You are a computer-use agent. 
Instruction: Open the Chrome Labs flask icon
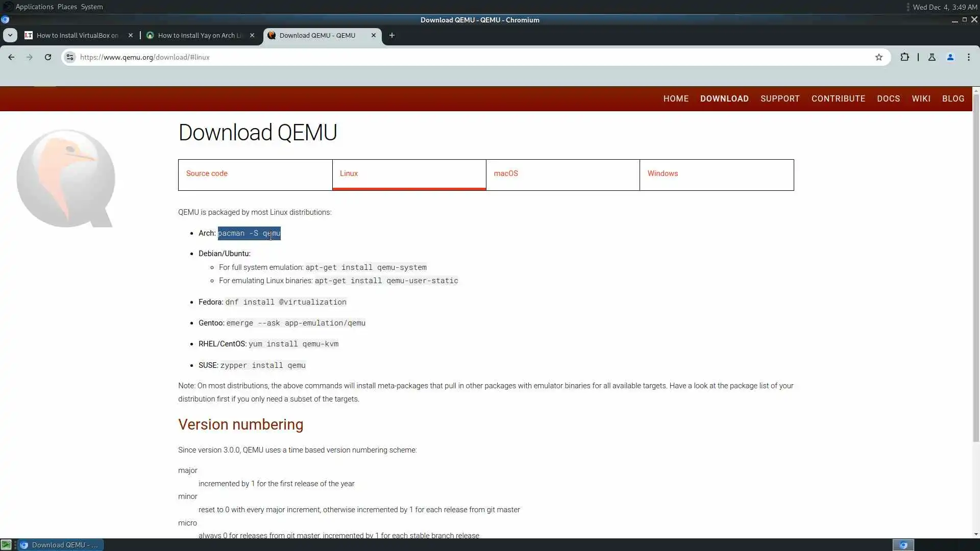pyautogui.click(x=932, y=57)
